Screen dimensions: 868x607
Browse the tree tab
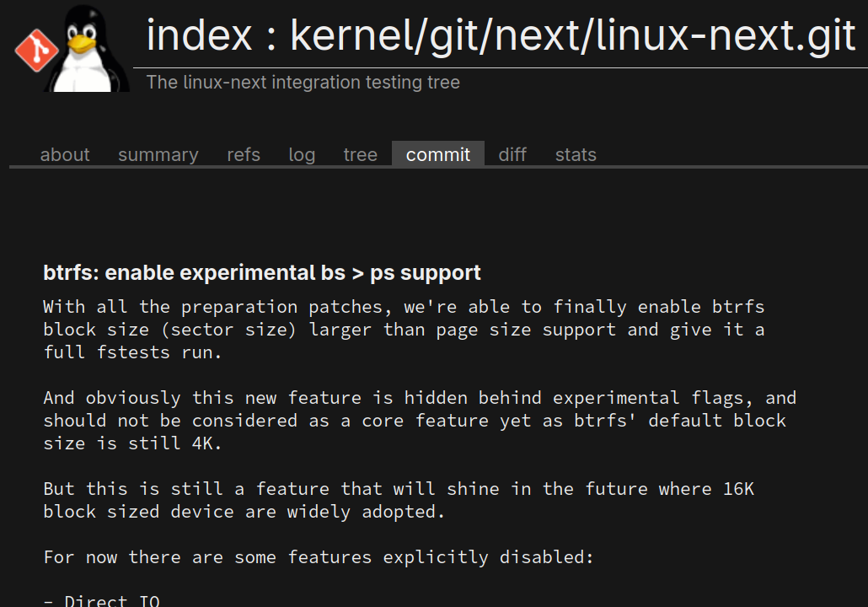click(x=360, y=155)
